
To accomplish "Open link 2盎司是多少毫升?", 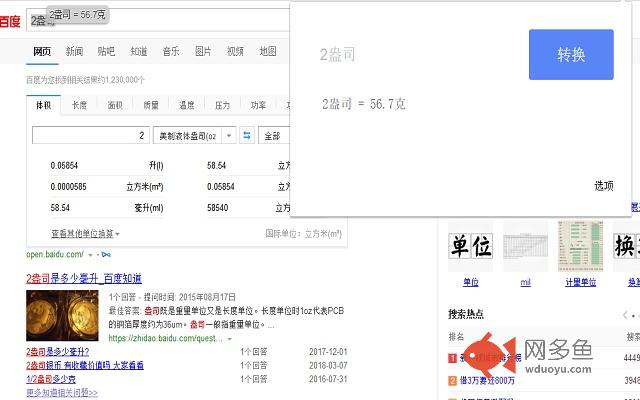I will pyautogui.click(x=58, y=352).
